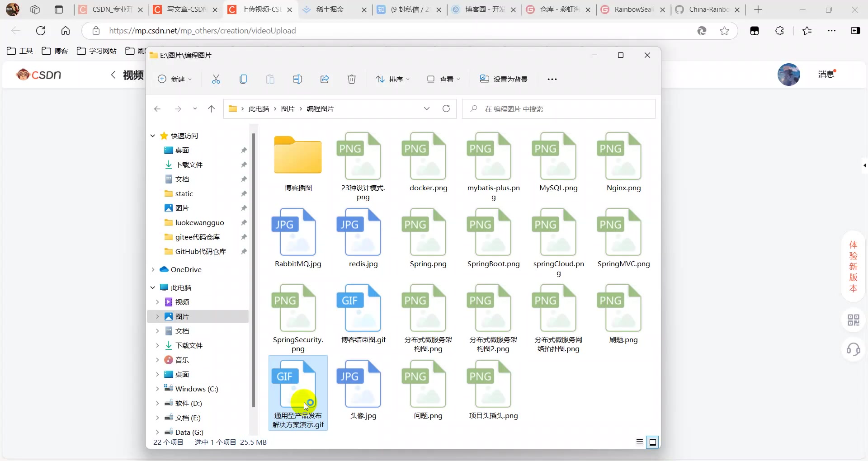Toggle the Edge sidebar panel button
Image resolution: width=868 pixels, height=461 pixels.
pyautogui.click(x=855, y=31)
